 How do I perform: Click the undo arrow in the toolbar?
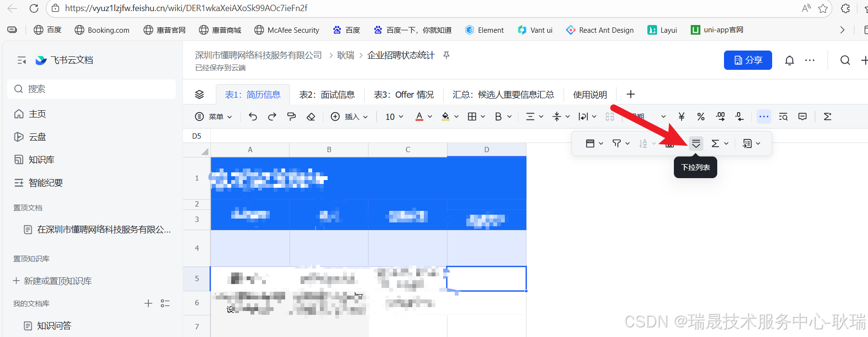253,117
